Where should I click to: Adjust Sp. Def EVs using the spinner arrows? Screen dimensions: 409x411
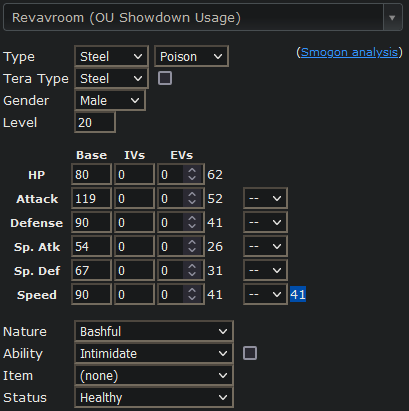pos(192,271)
